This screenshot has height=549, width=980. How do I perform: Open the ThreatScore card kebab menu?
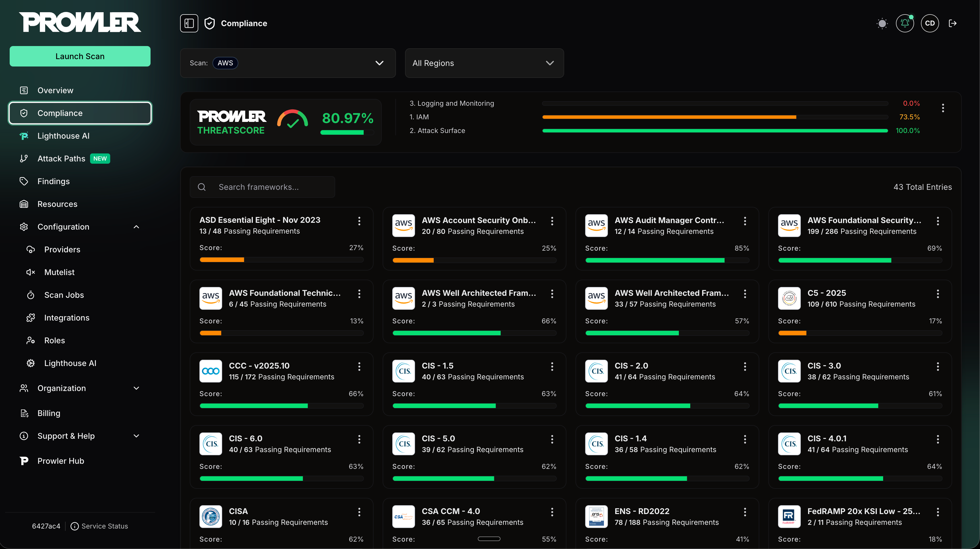coord(943,108)
